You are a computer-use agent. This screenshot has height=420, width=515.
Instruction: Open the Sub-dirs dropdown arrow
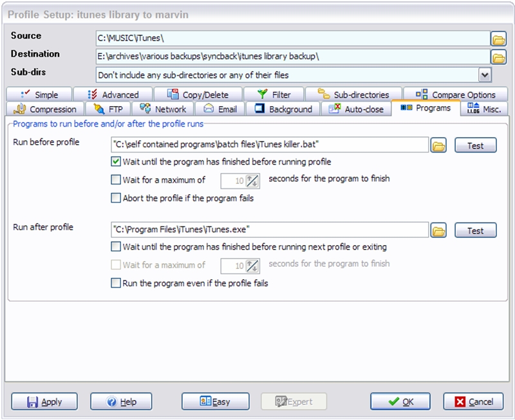pyautogui.click(x=485, y=75)
